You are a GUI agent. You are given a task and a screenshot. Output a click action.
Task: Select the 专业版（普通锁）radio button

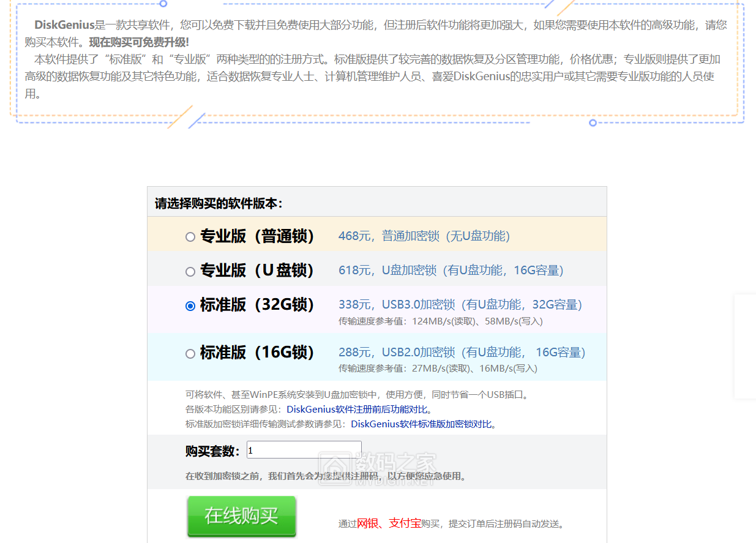(x=190, y=236)
